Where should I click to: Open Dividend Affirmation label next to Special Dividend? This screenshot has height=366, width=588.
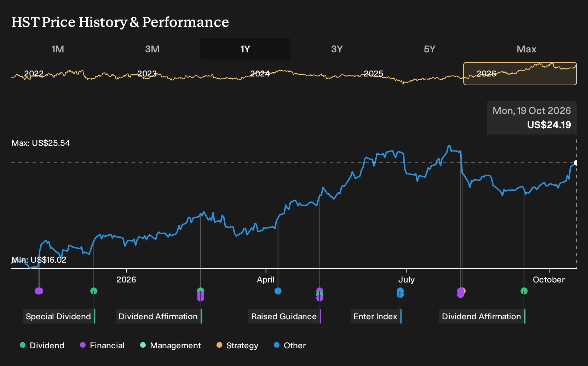159,316
